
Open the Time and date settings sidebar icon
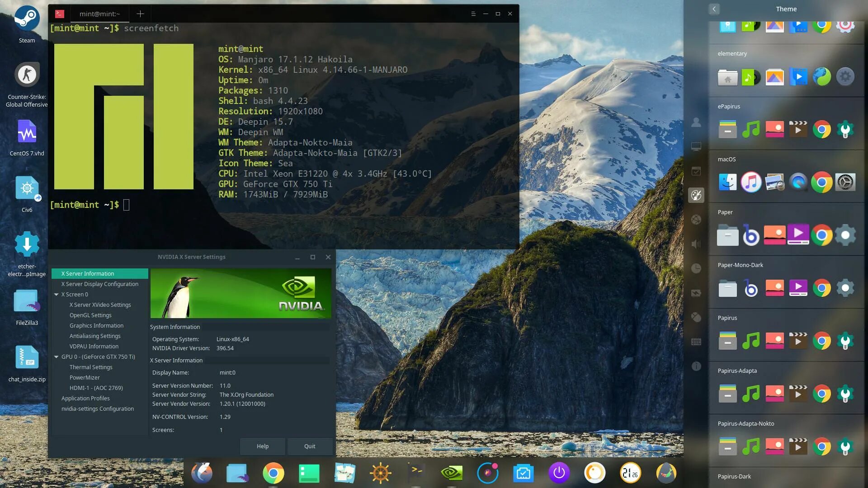click(696, 268)
